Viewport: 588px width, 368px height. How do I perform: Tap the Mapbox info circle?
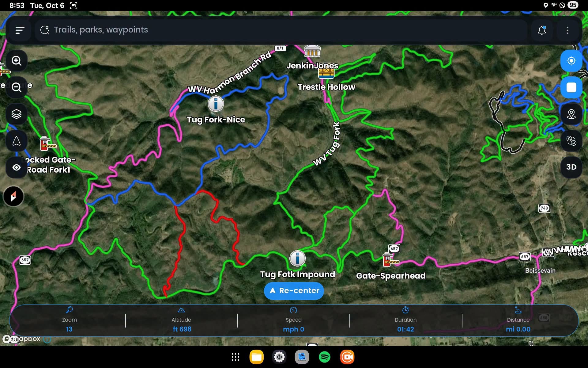point(47,339)
